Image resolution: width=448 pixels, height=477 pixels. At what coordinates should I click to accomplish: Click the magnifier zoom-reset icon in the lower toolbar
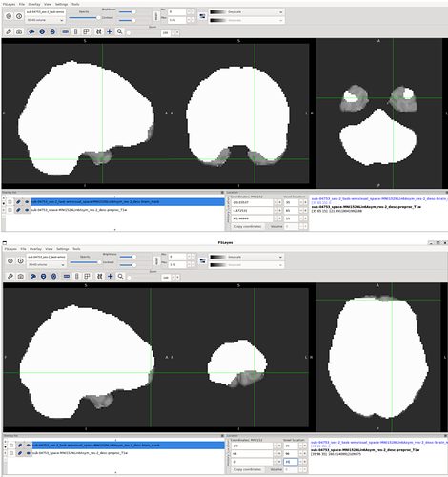121,277
